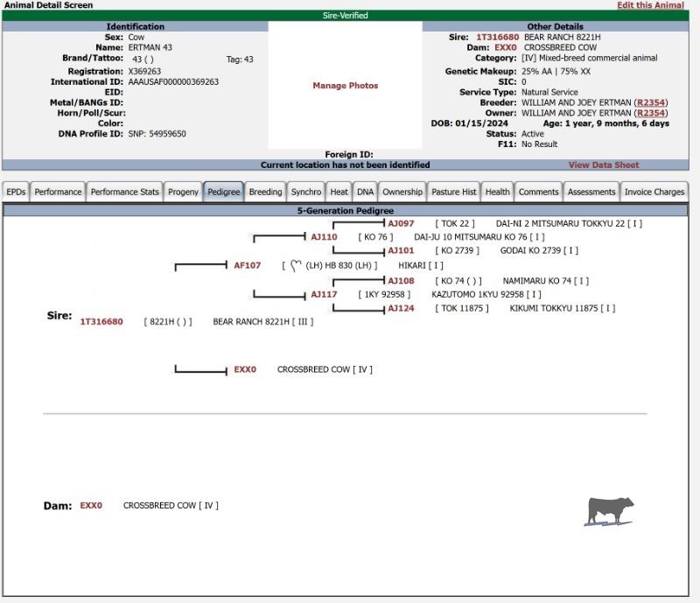The height and width of the screenshot is (603, 700).
Task: Switch to the EPDs tab
Action: [x=16, y=192]
